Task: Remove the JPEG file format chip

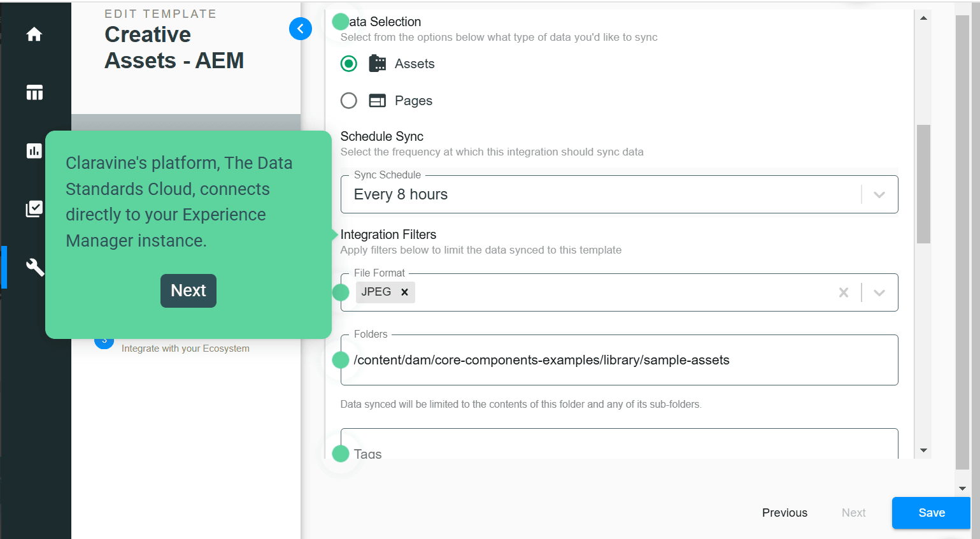Action: coord(404,292)
